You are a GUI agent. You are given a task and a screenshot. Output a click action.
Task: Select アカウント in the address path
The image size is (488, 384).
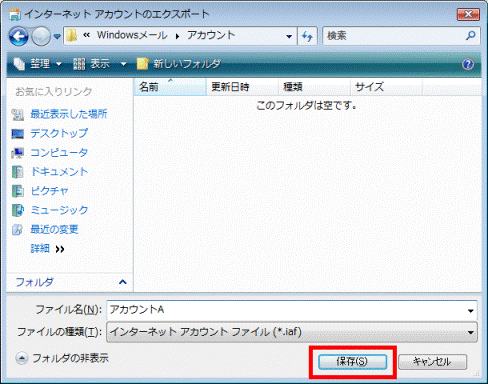(211, 35)
